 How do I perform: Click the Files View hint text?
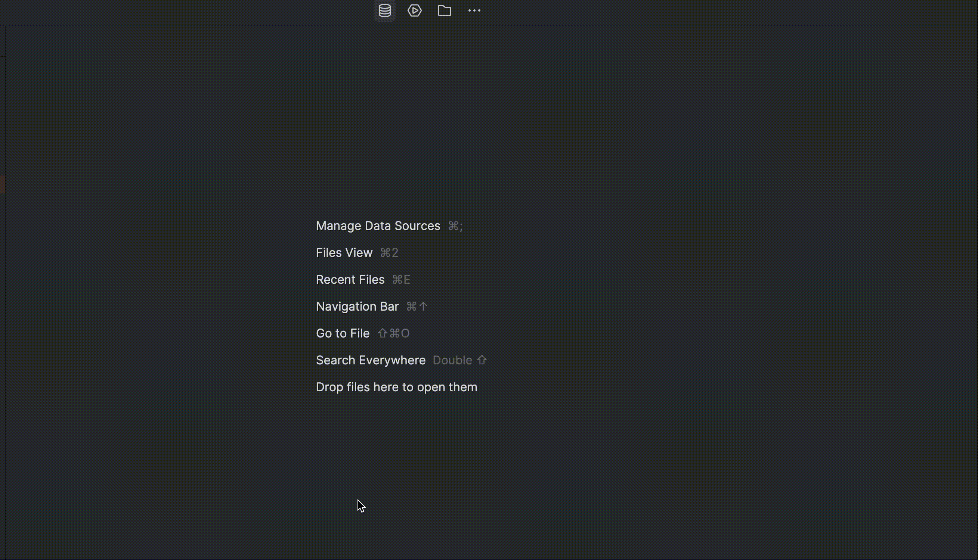(x=344, y=253)
